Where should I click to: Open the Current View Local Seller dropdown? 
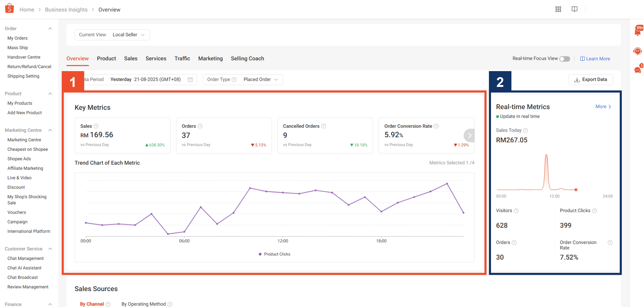[112, 35]
